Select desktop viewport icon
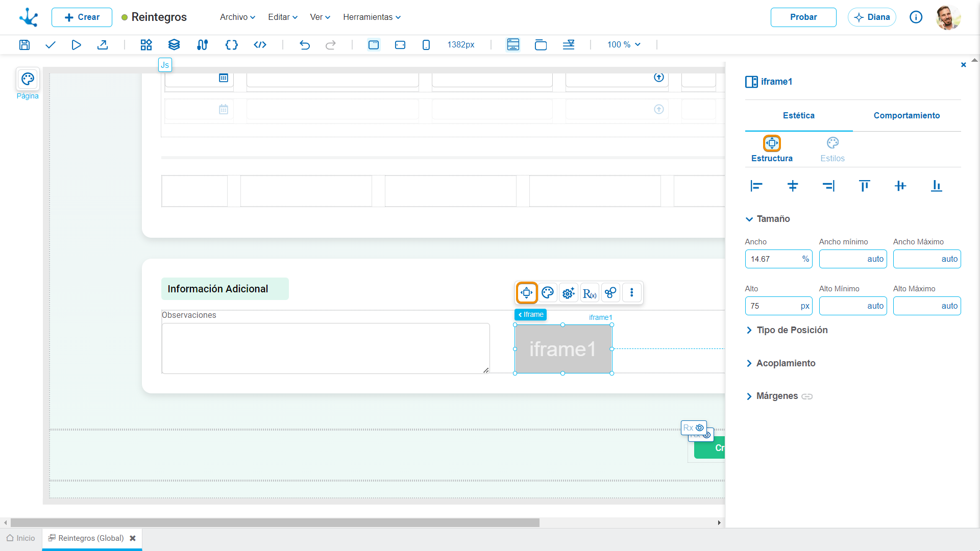 click(374, 45)
